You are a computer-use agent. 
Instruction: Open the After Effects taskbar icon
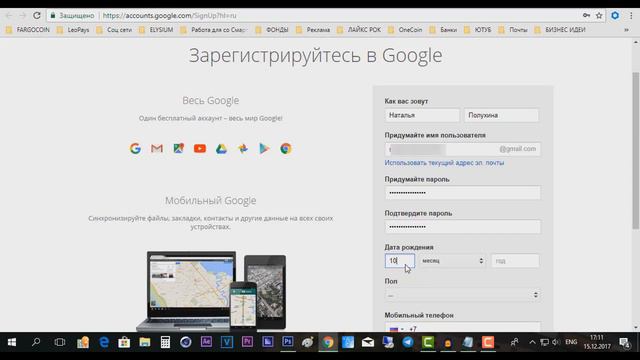206,342
